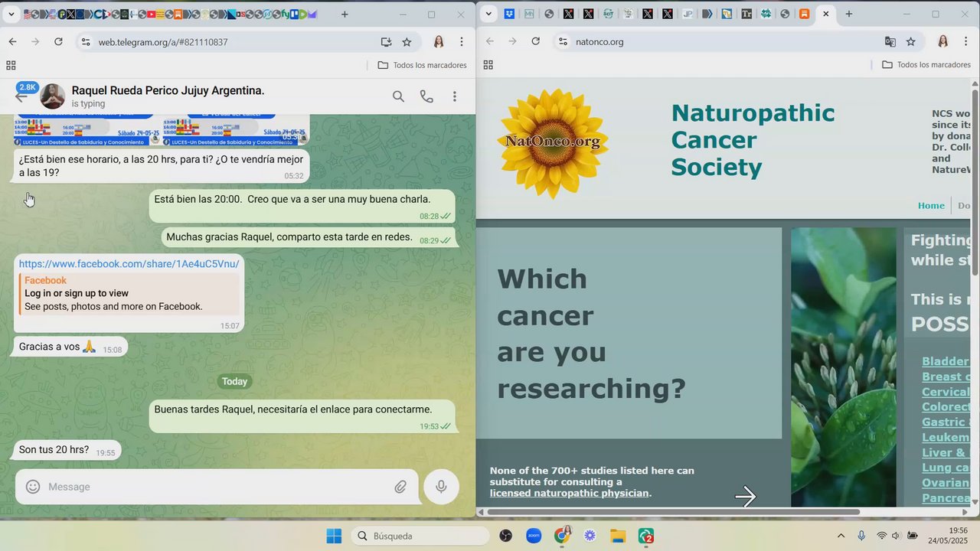Open the Windows Start menu
Screen dimensions: 980x551
pyautogui.click(x=334, y=536)
